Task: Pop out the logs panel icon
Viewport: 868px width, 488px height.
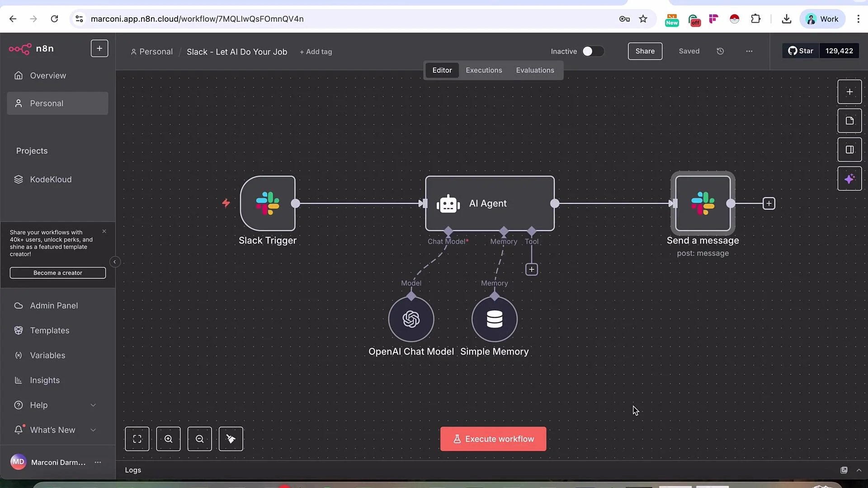Action: pos(844,470)
